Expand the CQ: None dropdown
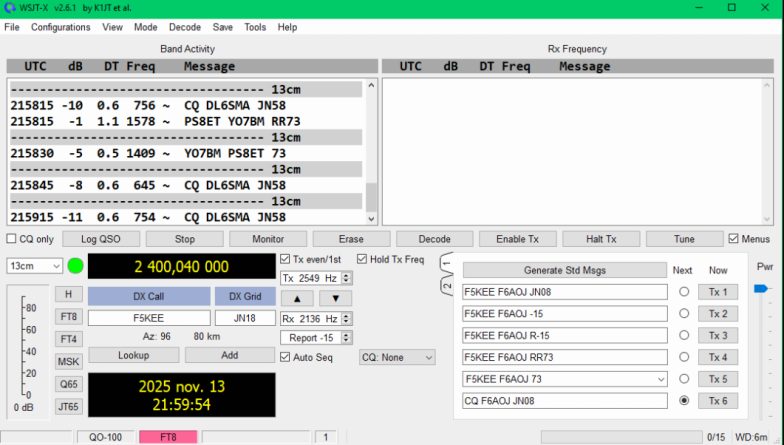This screenshot has width=784, height=445. click(x=397, y=357)
